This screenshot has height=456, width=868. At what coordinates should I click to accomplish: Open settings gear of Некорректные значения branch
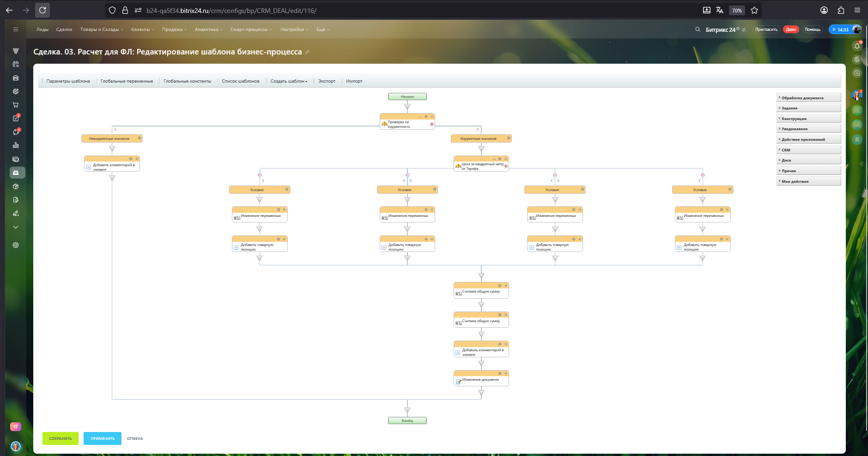click(x=140, y=138)
